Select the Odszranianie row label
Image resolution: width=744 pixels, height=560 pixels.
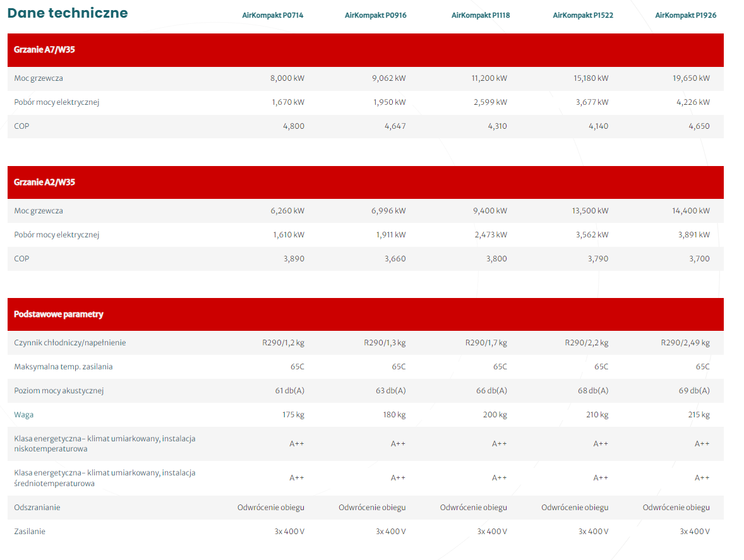click(37, 508)
